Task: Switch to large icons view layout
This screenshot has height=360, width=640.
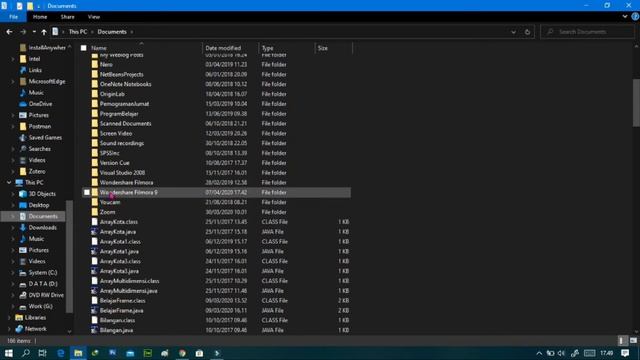Action: click(633, 340)
